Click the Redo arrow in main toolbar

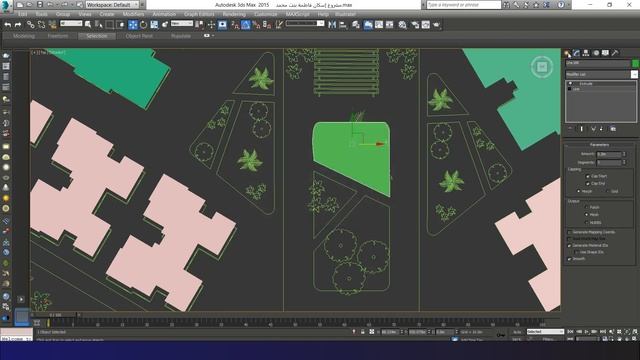tap(18, 25)
